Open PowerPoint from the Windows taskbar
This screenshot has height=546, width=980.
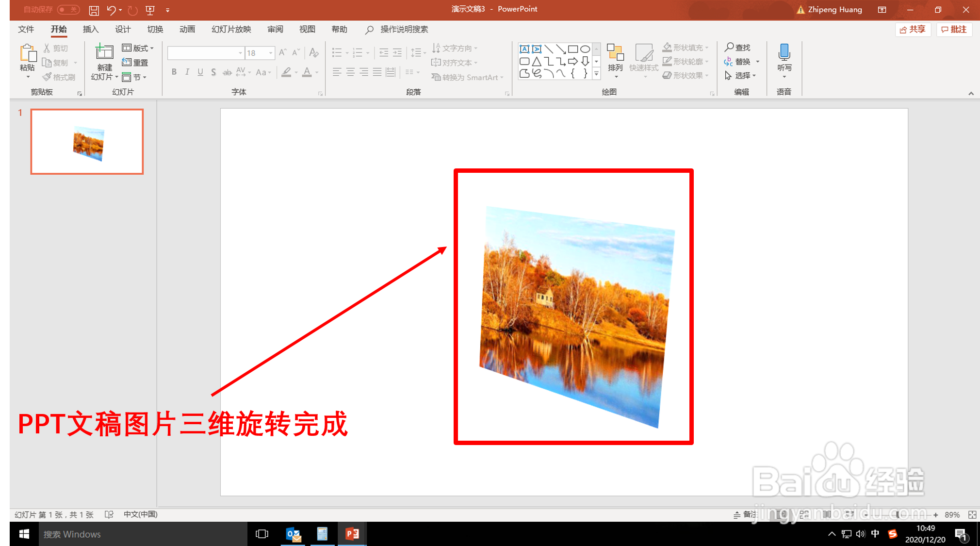[352, 534]
